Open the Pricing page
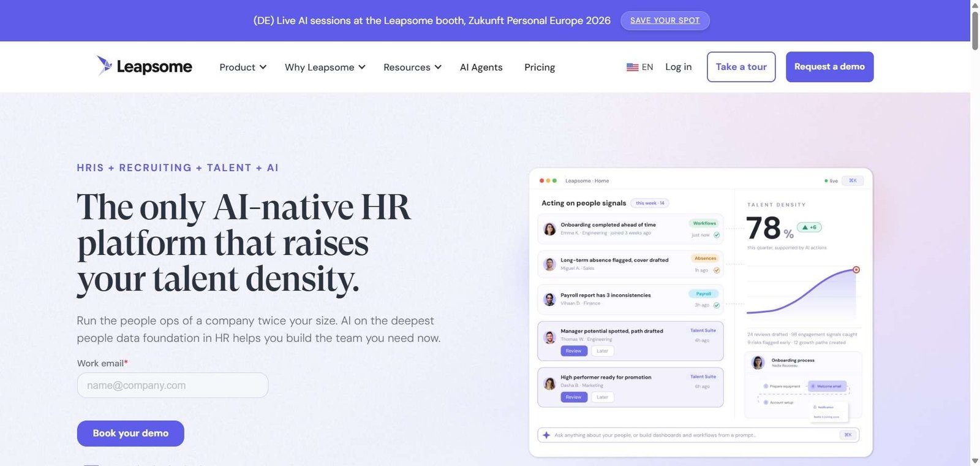This screenshot has height=466, width=980. (540, 67)
